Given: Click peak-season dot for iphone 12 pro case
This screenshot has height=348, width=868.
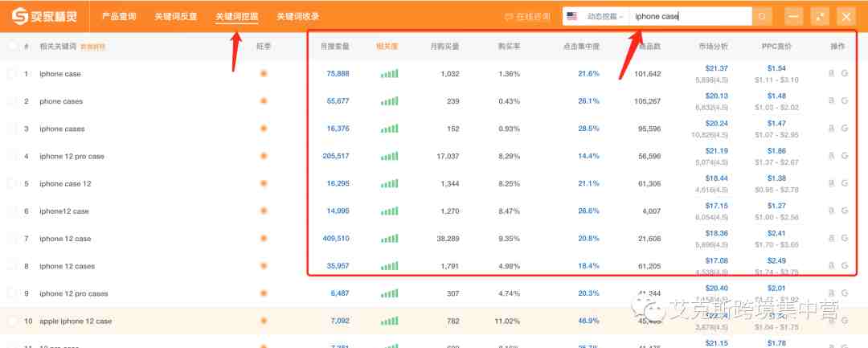Looking at the screenshot, I should coord(264,156).
